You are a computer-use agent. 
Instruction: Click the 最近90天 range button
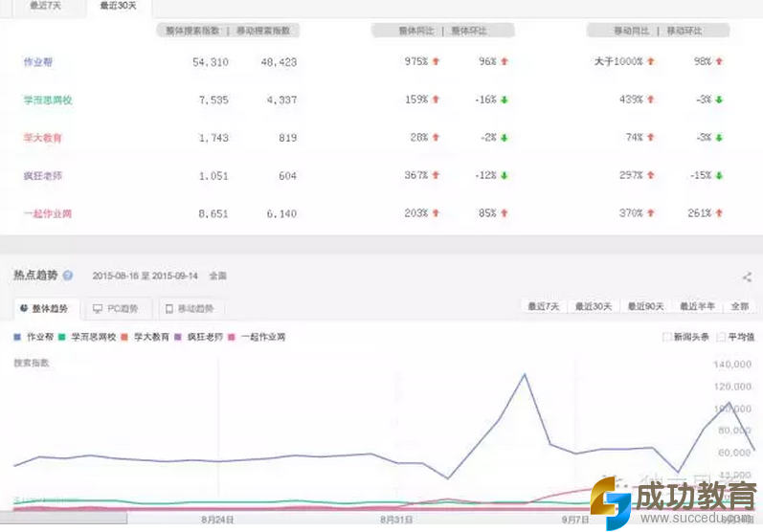[647, 306]
